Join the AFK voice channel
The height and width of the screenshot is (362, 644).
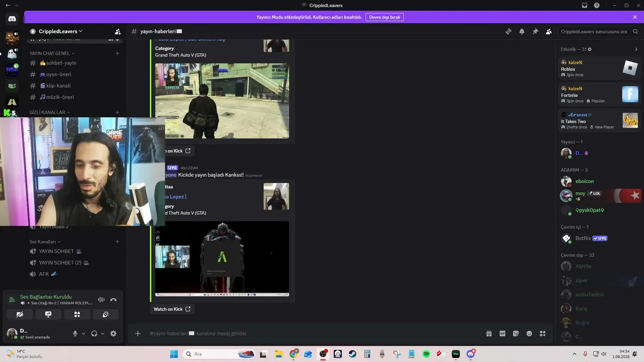coord(75,274)
